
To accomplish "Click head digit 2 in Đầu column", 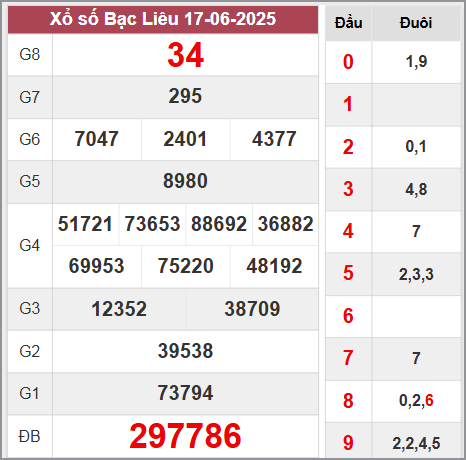I will tap(348, 147).
